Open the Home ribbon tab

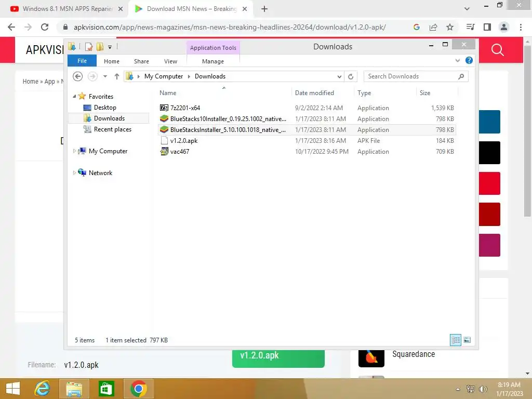(x=112, y=61)
